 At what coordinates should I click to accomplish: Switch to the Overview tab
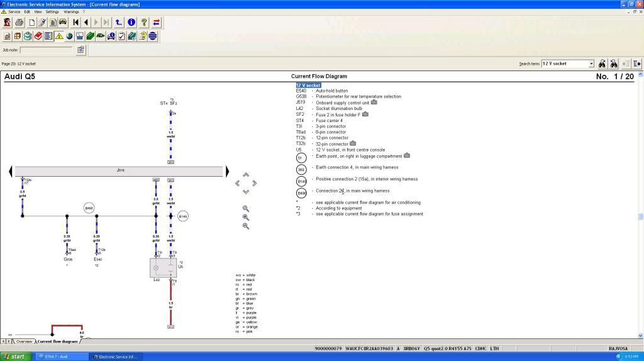click(24, 342)
